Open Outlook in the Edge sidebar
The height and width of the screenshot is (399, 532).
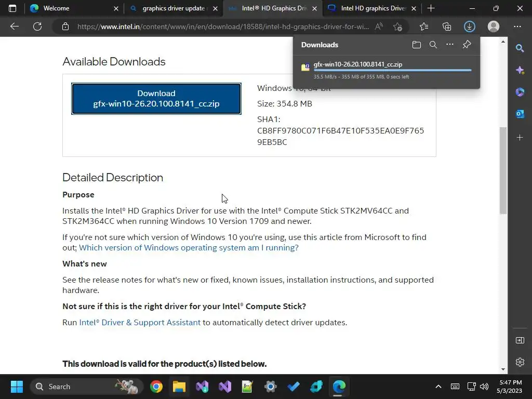pos(520,114)
